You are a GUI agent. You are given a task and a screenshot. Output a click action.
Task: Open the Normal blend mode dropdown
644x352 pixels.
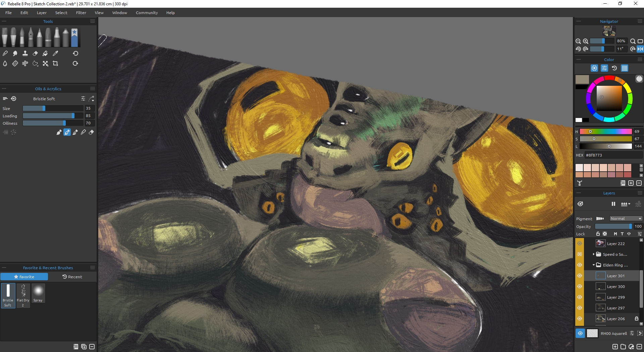tap(626, 219)
